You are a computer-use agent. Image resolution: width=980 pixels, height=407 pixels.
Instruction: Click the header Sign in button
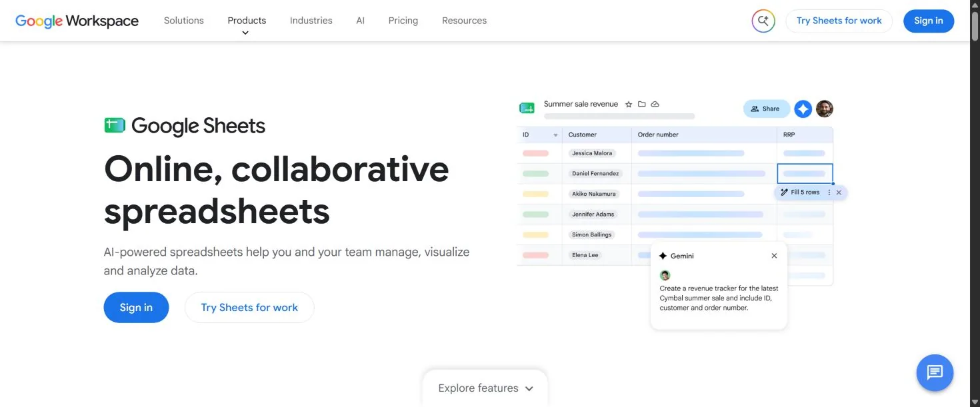pos(929,21)
